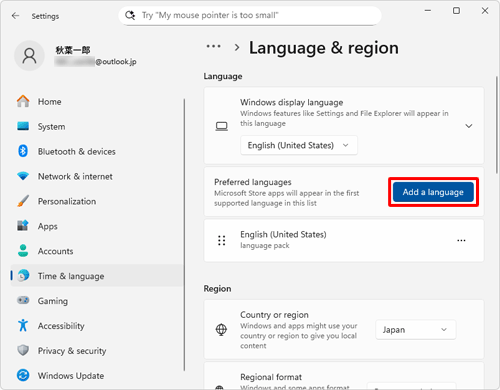This screenshot has height=390, width=500.
Task: Click the English (United States) language entry
Action: (344, 240)
